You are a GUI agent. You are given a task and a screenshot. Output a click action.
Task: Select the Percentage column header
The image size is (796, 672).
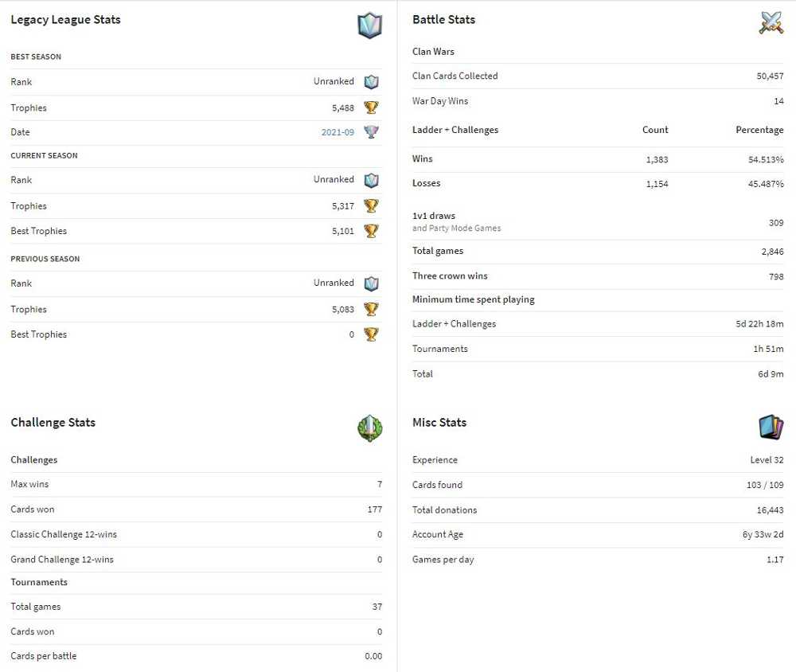tap(759, 130)
